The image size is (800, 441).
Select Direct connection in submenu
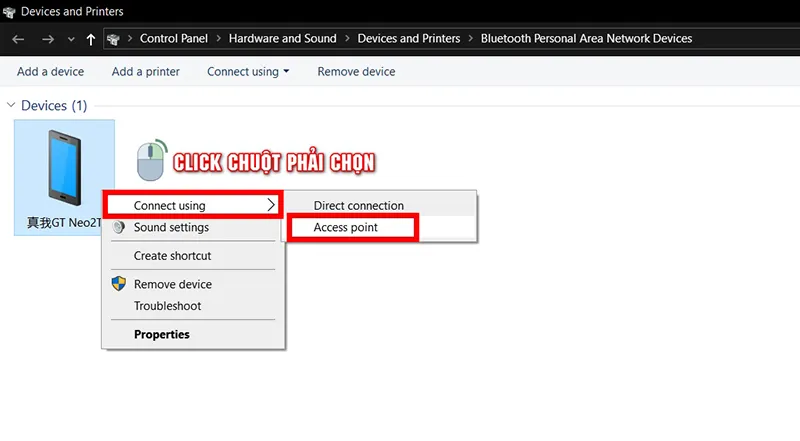pyautogui.click(x=381, y=205)
